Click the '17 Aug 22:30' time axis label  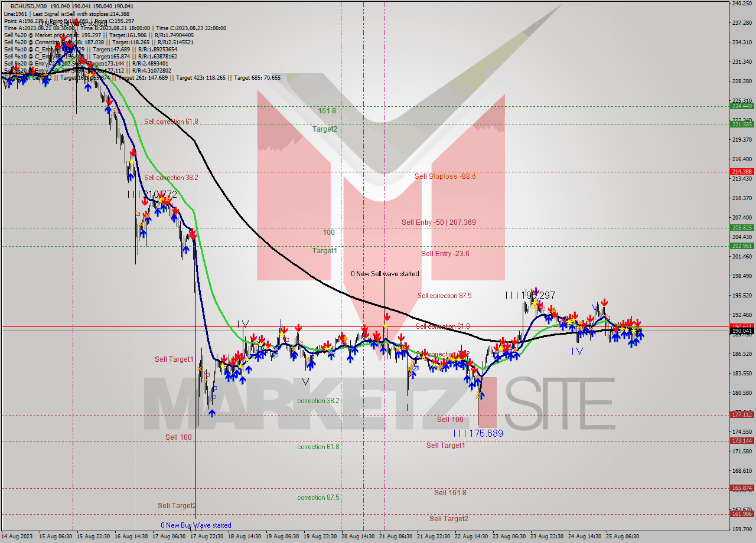207,537
